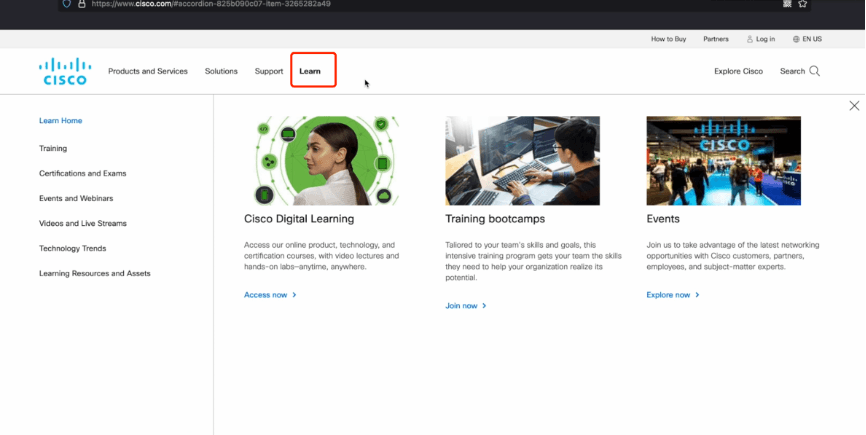
Task: Open the Partners link
Action: [716, 39]
